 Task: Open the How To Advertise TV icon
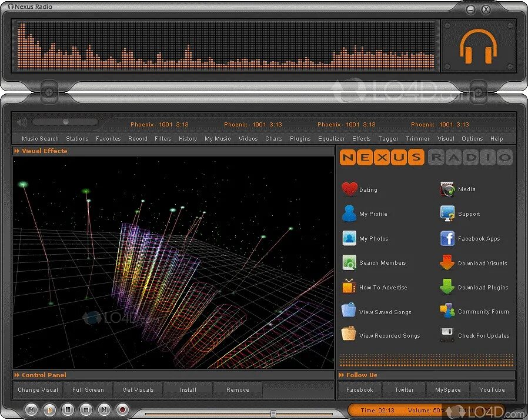[349, 287]
